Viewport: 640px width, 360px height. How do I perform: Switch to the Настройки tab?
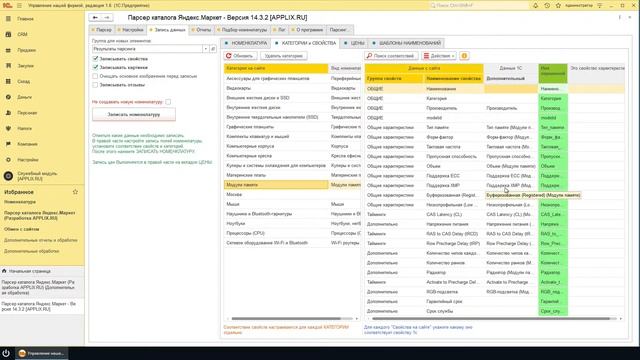coord(130,30)
